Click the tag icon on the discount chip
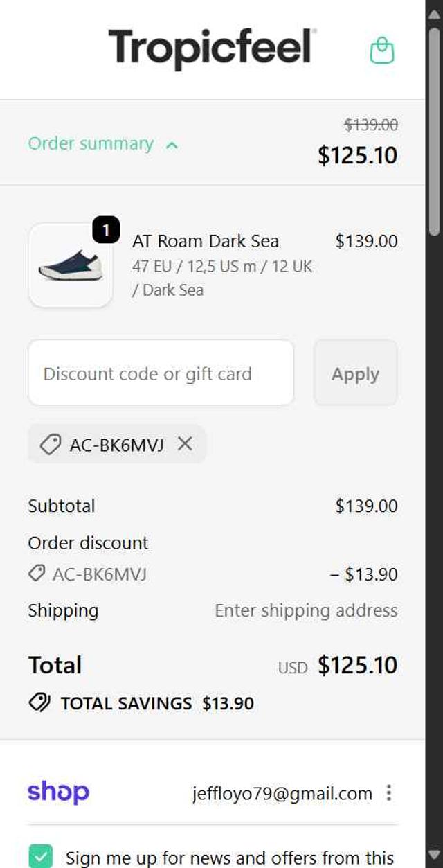Screen dimensions: 443x868 [50, 444]
